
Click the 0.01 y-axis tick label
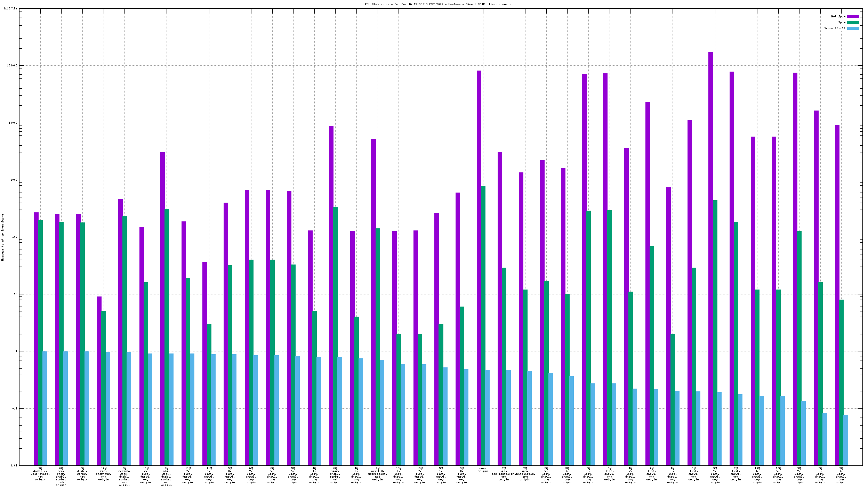[14, 465]
